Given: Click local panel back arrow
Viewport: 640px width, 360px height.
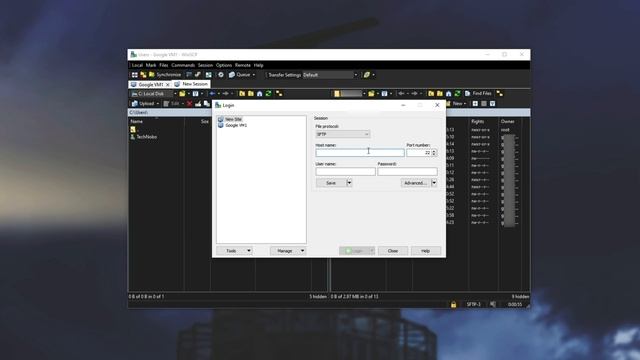Looking at the screenshot, I should click(x=212, y=93).
